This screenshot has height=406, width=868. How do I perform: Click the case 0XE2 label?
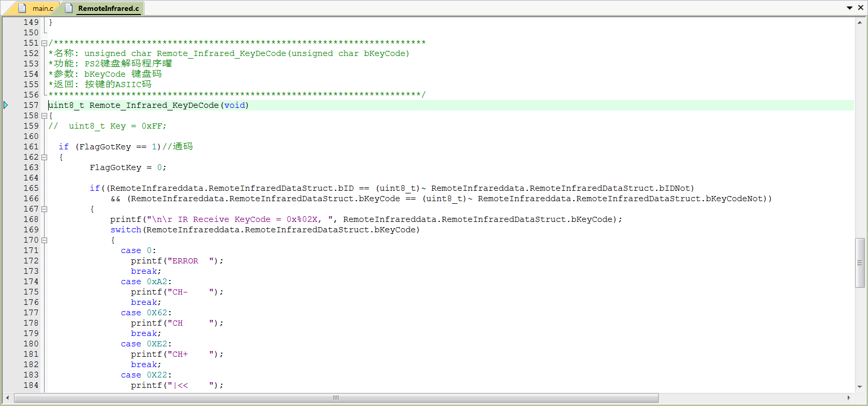pyautogui.click(x=146, y=344)
